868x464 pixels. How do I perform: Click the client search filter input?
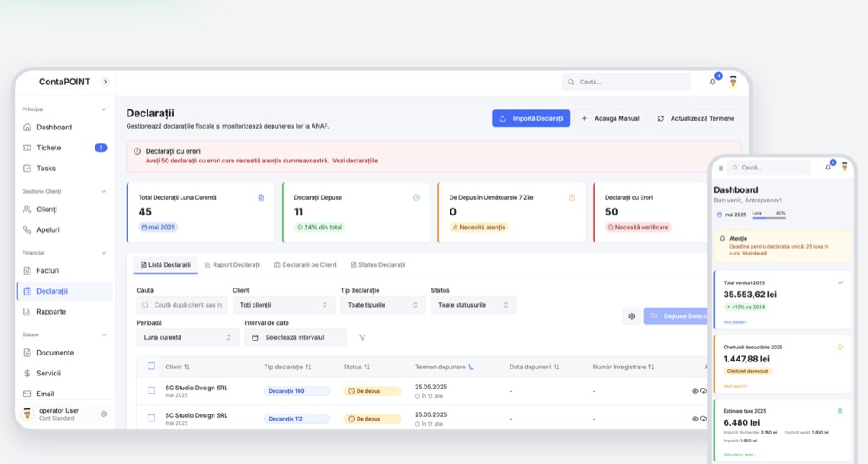(x=182, y=305)
